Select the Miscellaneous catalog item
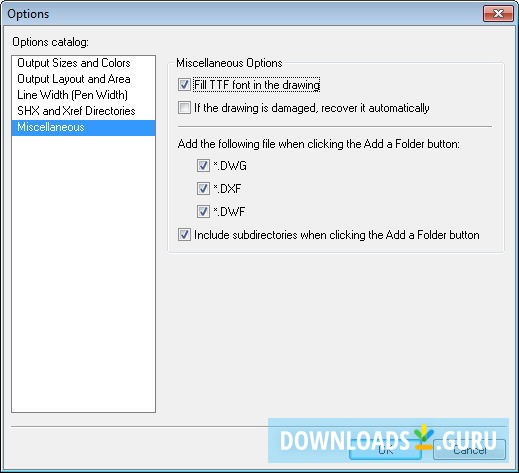 [83, 127]
